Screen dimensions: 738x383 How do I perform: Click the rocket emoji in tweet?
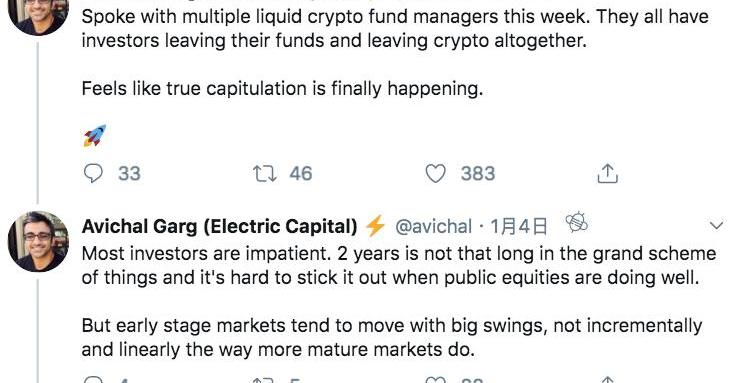coord(95,136)
